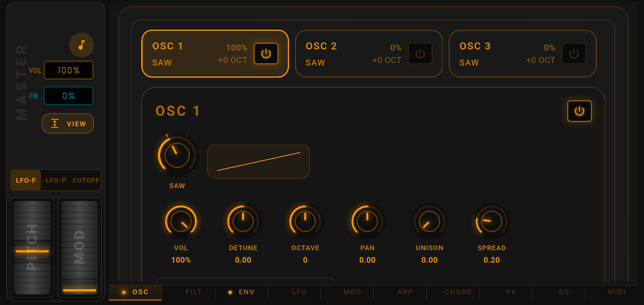Click the saw waveform preview display
This screenshot has height=305, width=644.
(x=258, y=162)
